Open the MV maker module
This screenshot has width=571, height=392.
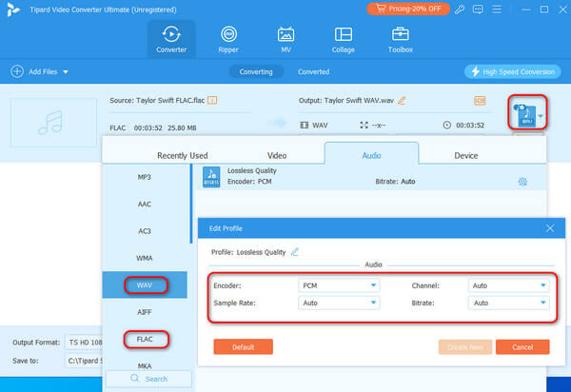pos(285,39)
